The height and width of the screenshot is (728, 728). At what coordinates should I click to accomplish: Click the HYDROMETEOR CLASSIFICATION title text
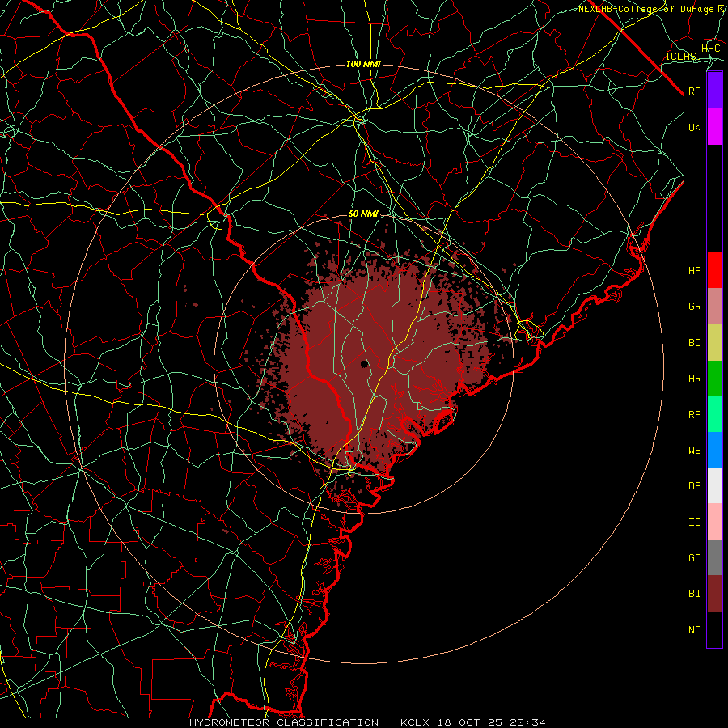pos(284,722)
